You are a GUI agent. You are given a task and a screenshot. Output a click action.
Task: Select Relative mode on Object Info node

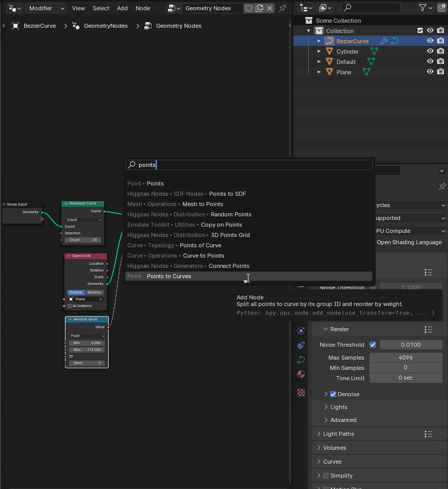tap(94, 293)
